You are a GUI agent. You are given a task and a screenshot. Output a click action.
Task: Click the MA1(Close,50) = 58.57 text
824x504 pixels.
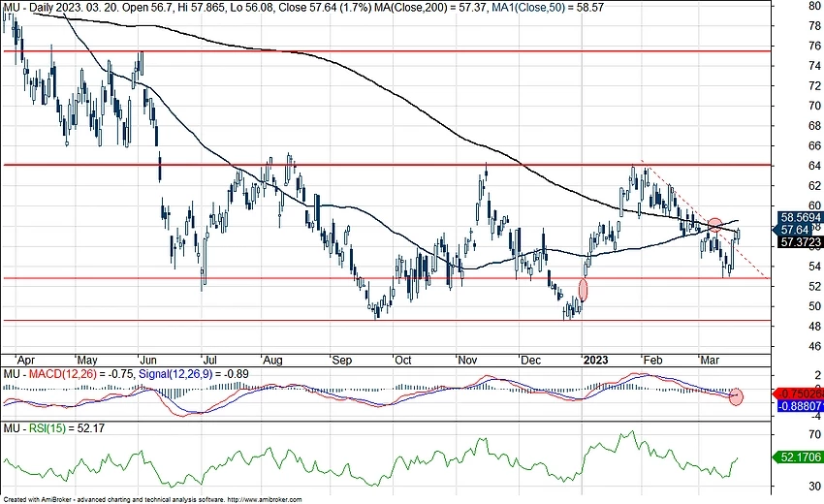(x=548, y=8)
